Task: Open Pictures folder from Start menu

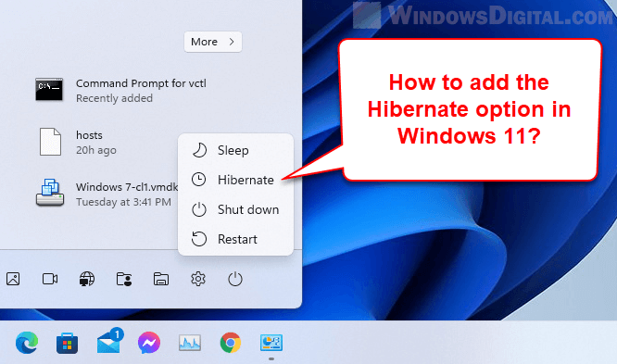Action: (x=13, y=279)
